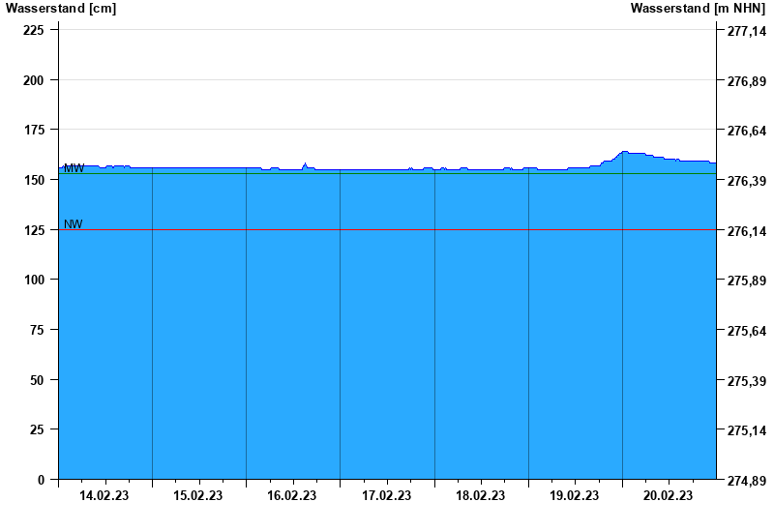The height and width of the screenshot is (532, 774).
Task: Click the 225 label on left axis
Action: click(x=34, y=30)
